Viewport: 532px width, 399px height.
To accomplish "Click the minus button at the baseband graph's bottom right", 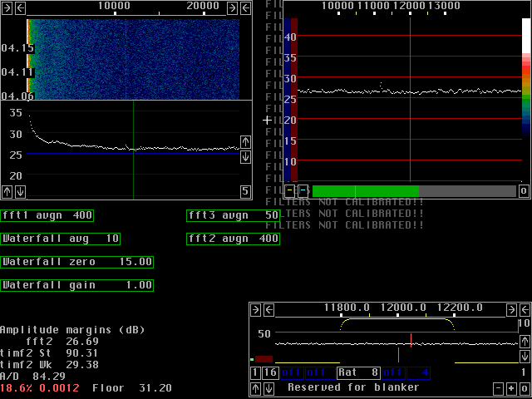I will click(x=498, y=388).
